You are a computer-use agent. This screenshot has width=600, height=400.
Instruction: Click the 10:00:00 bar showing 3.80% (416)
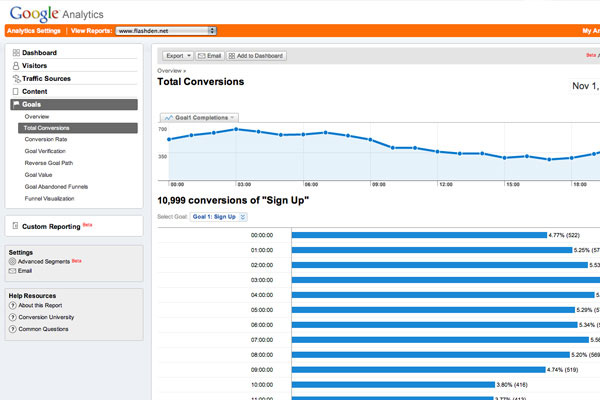click(x=393, y=385)
